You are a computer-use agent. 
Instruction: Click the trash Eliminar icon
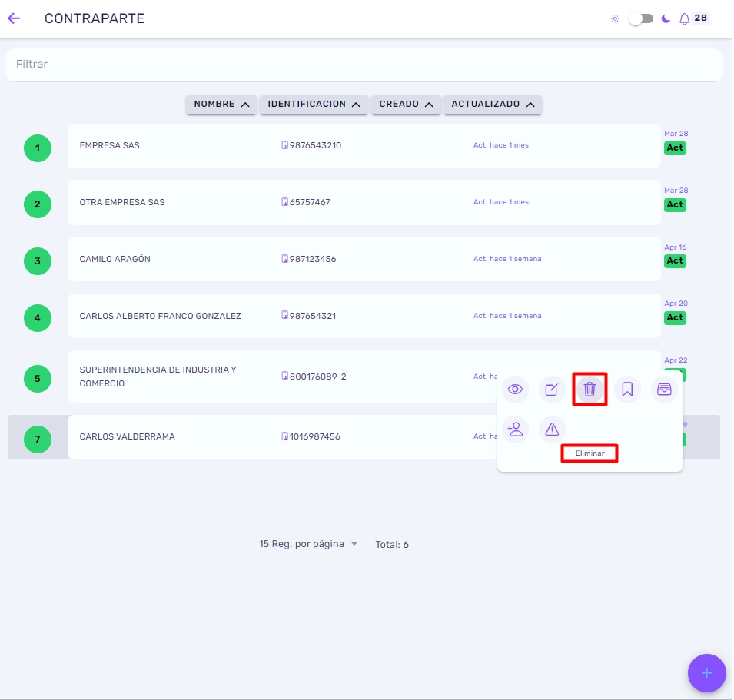point(590,390)
